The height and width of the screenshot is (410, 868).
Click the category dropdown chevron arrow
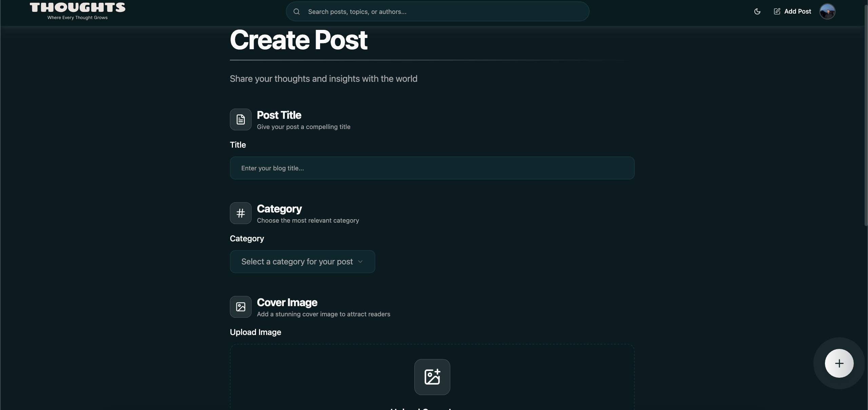point(360,262)
